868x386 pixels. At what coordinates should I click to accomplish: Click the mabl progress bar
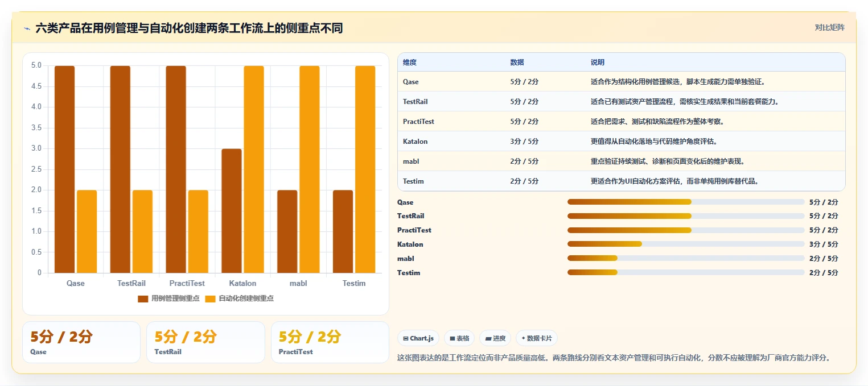pyautogui.click(x=686, y=258)
